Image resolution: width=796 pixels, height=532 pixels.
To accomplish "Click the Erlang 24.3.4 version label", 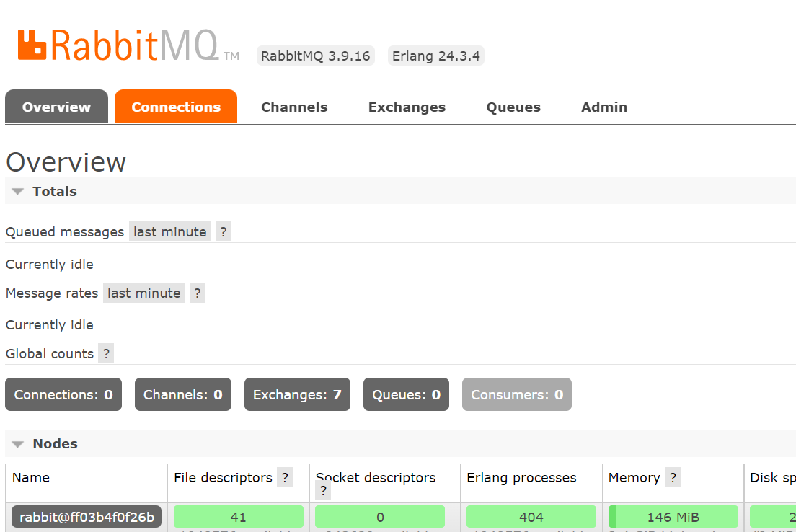I will (436, 56).
